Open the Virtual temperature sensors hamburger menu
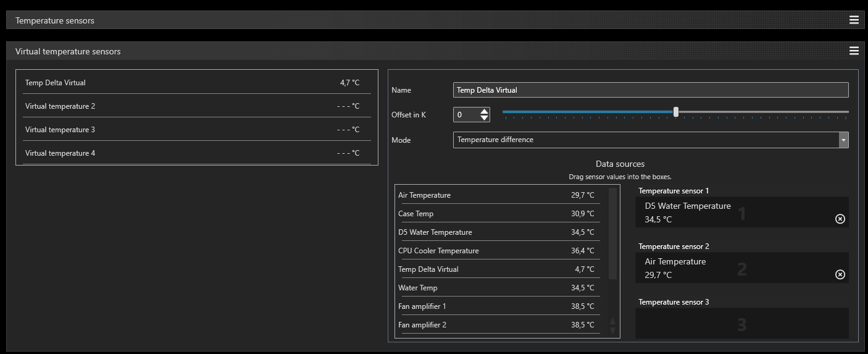 click(x=854, y=51)
